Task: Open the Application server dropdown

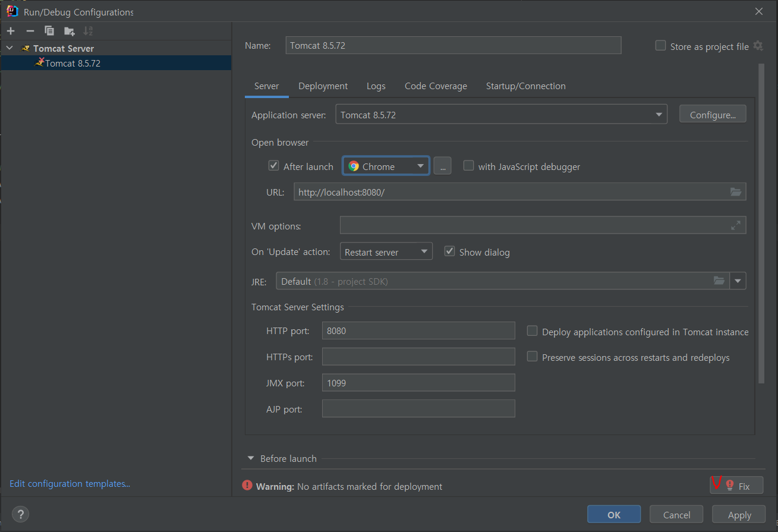Action: [501, 115]
